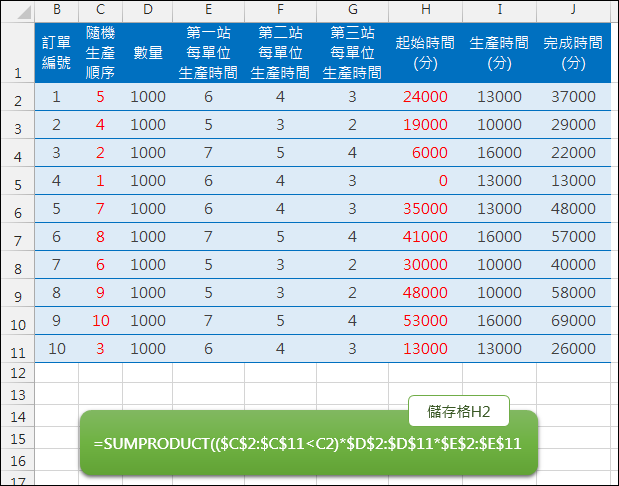Click random order cell with red 10

tap(100, 321)
